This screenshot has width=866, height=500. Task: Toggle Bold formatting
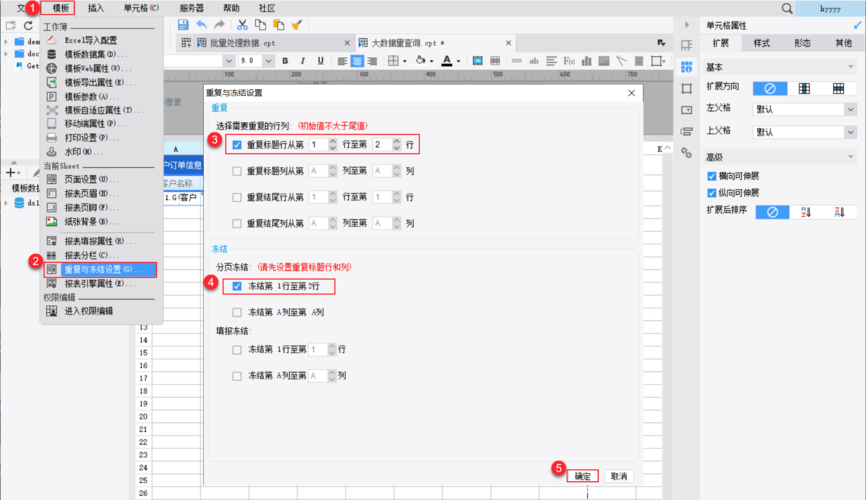285,61
